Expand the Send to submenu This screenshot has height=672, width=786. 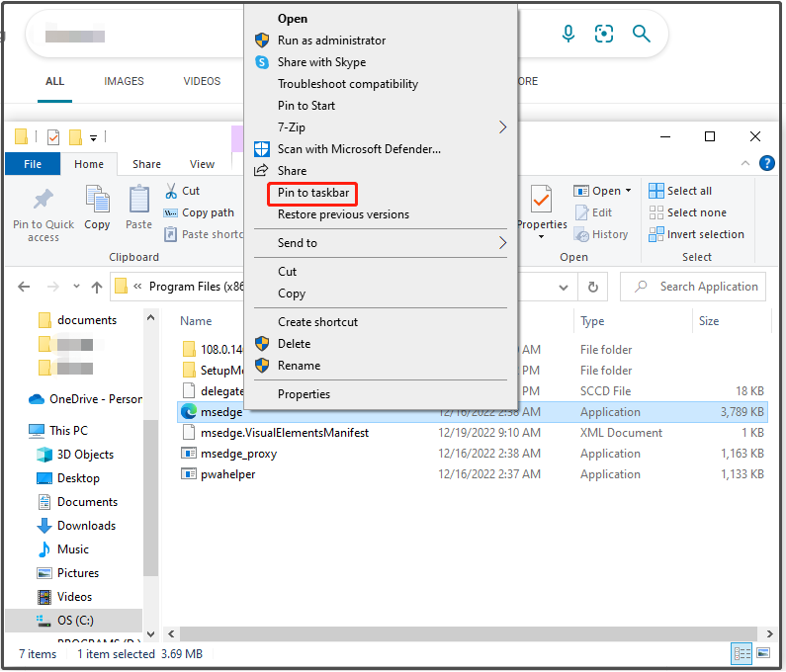coord(502,243)
